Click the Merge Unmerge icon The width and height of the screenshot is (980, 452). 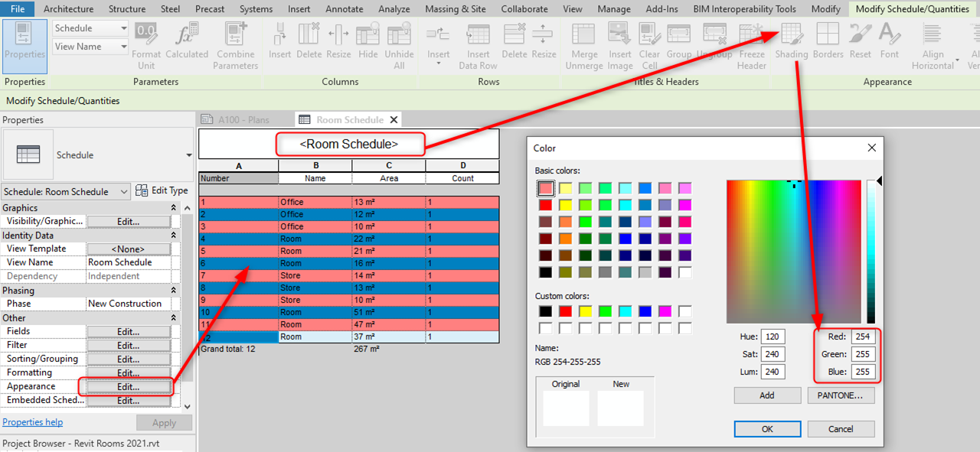[x=584, y=35]
